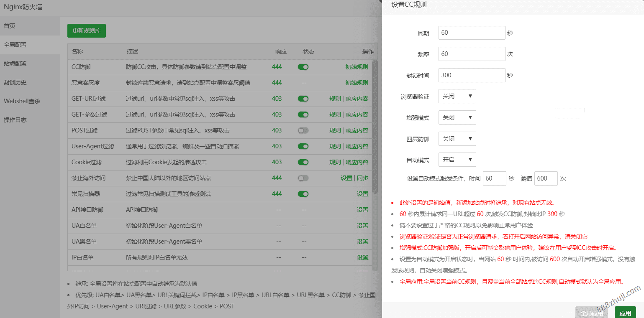Open 响应内容 for GET-参数过滤
Viewport: 644px width, 318px height.
pyautogui.click(x=357, y=114)
